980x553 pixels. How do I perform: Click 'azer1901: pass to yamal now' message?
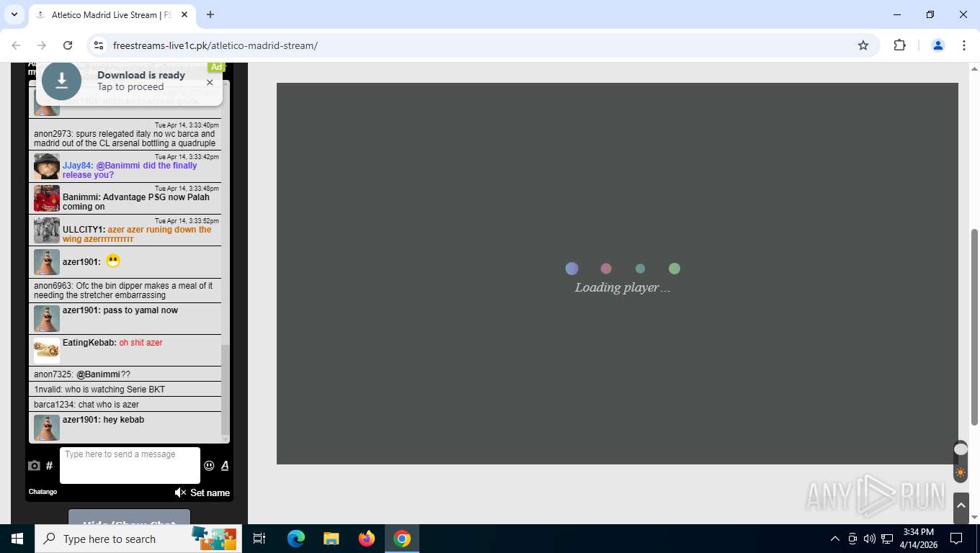coord(120,310)
